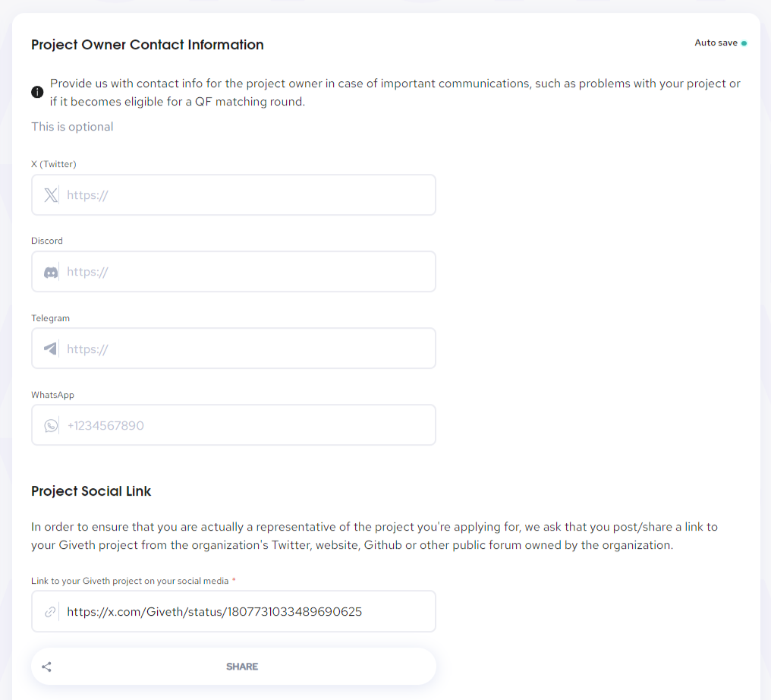Click the WhatsApp field label
Image resolution: width=771 pixels, height=700 pixels.
[x=52, y=395]
